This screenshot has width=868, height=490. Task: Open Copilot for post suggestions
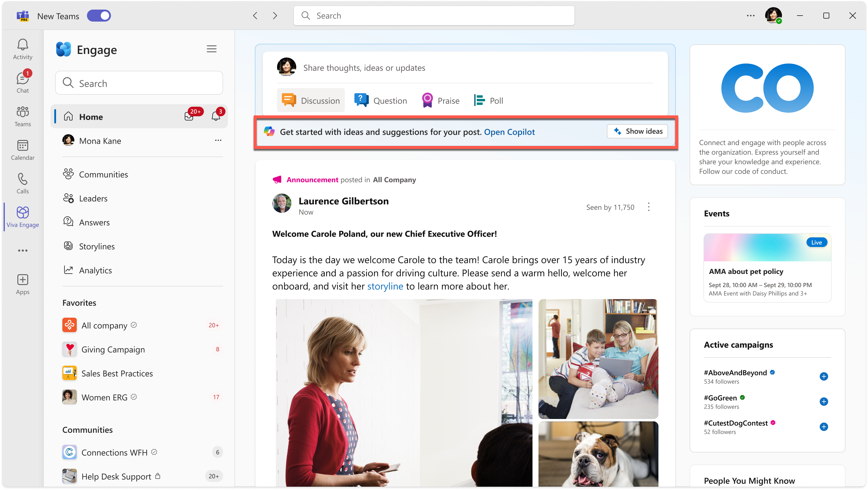point(509,132)
